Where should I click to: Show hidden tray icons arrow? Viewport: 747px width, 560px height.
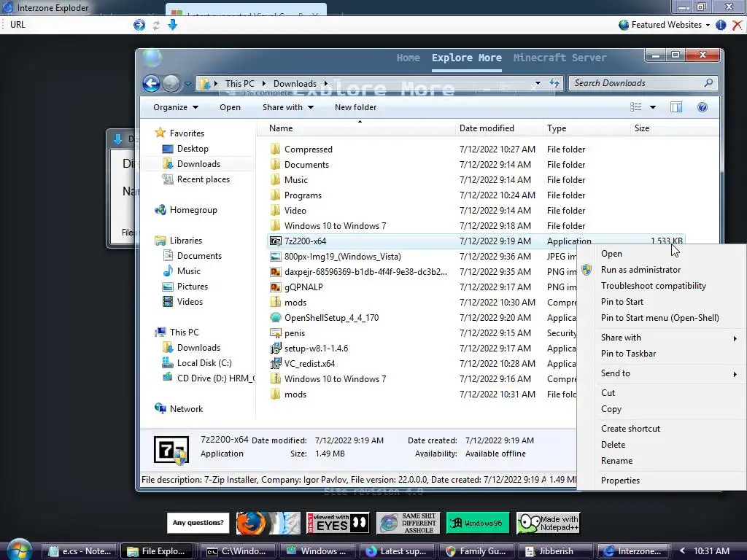click(x=682, y=551)
